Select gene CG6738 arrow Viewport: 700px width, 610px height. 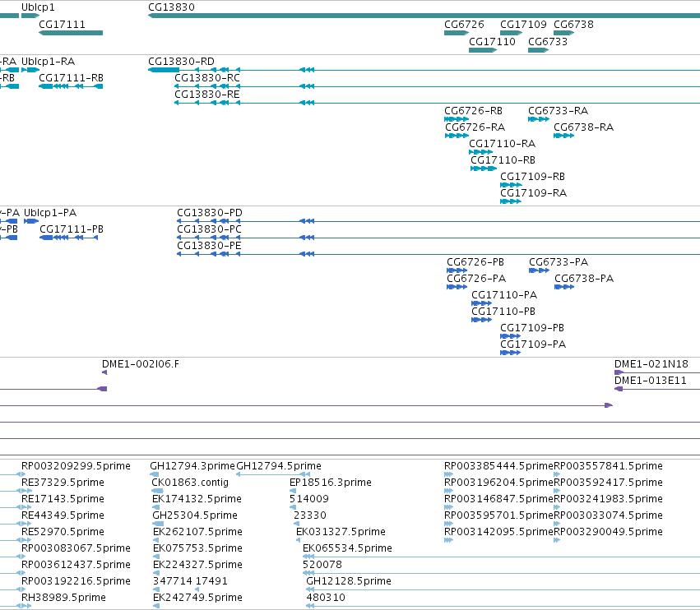563,33
